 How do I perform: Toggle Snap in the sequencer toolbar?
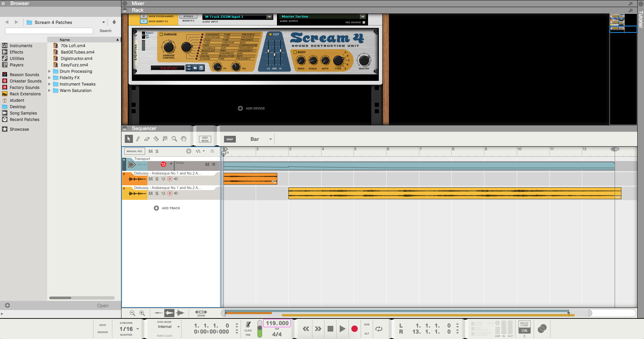(x=230, y=139)
